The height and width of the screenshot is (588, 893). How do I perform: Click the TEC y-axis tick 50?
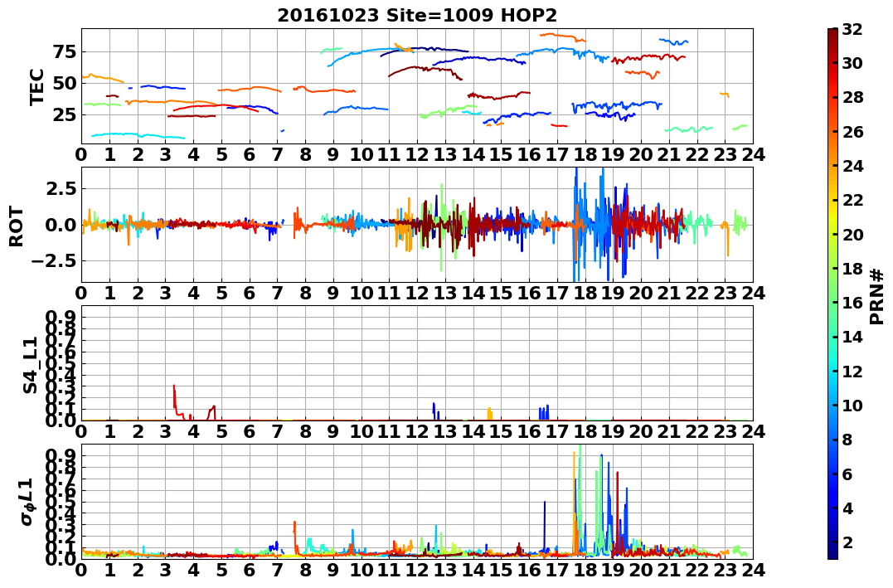[x=66, y=83]
